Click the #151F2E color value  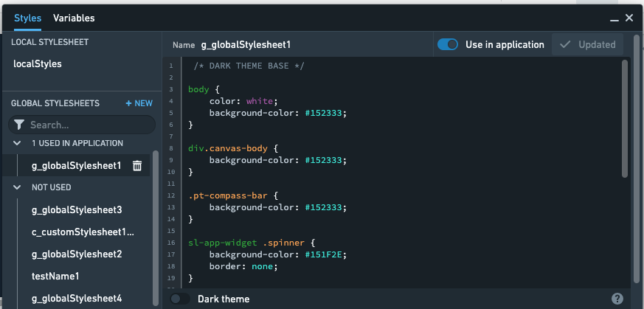(324, 254)
